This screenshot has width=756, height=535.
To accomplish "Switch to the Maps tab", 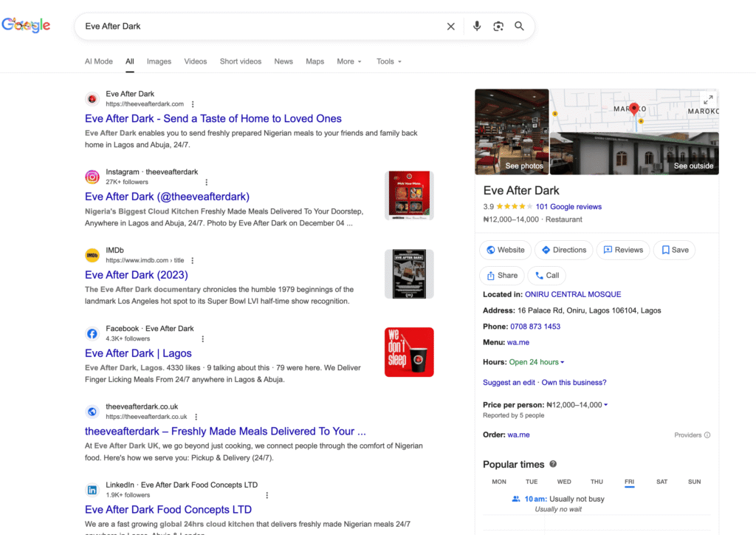I will (x=315, y=61).
